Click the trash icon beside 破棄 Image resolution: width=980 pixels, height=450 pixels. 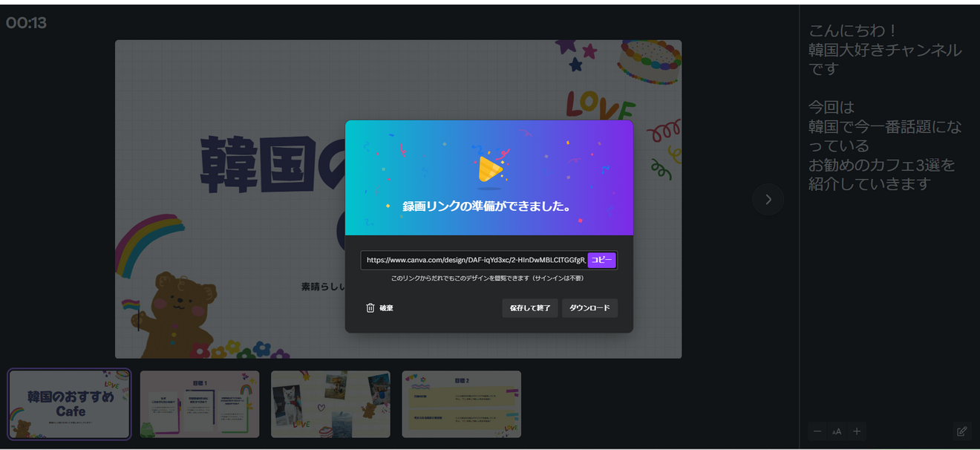tap(371, 307)
